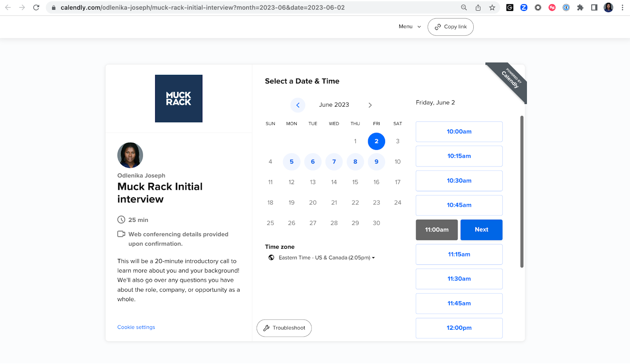The height and width of the screenshot is (364, 630).
Task: Click the Muck Rack logo
Action: [x=179, y=98]
